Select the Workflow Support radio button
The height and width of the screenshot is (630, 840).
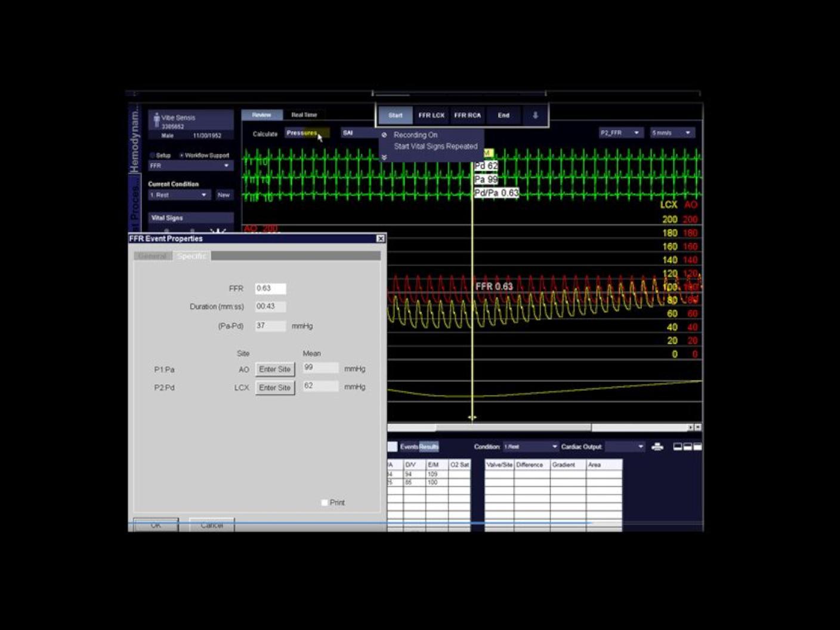181,155
